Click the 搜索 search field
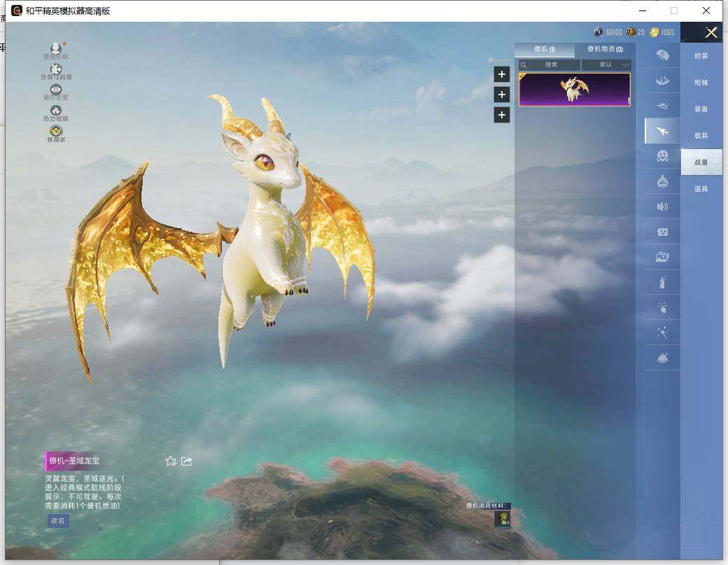 (550, 64)
